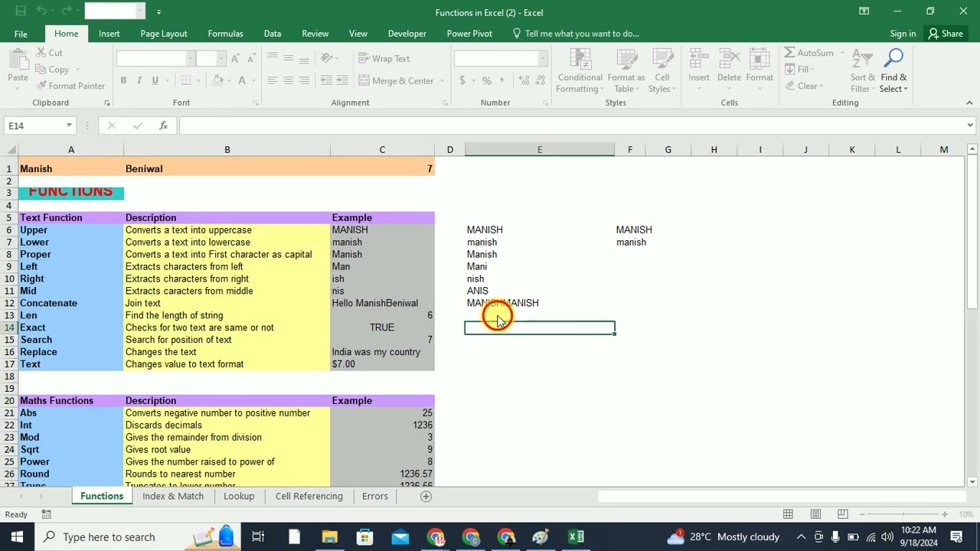Viewport: 980px width, 551px height.
Task: Click the Insert Function fx icon
Action: click(163, 126)
